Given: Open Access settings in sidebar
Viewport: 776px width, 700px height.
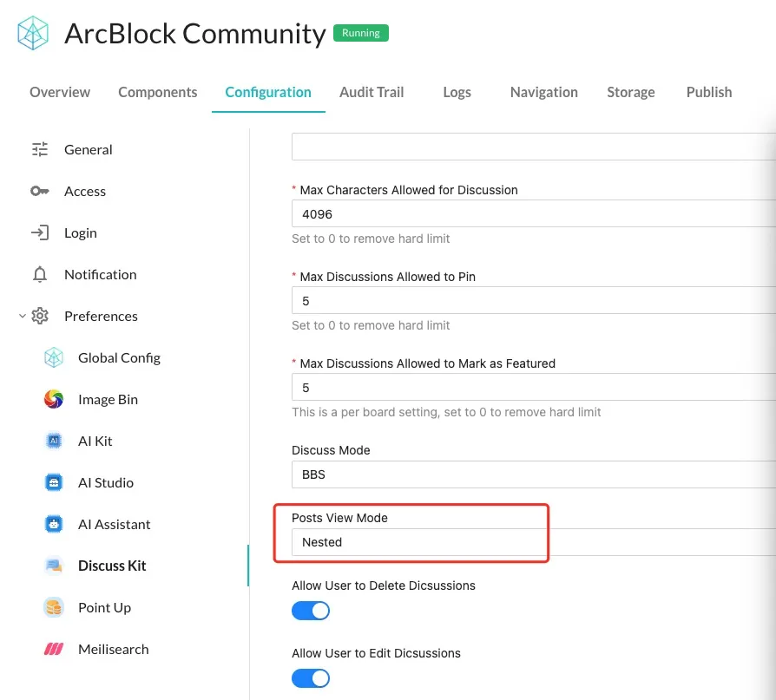Looking at the screenshot, I should click(x=85, y=191).
